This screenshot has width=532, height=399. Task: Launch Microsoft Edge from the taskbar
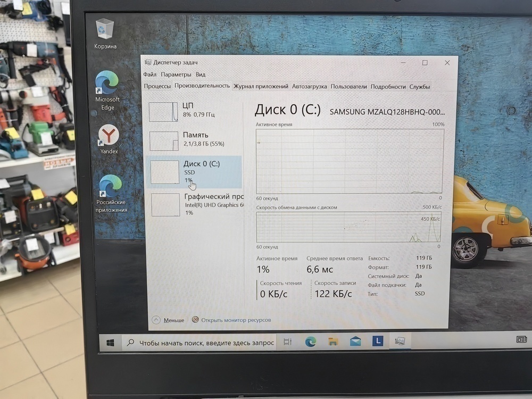click(310, 340)
